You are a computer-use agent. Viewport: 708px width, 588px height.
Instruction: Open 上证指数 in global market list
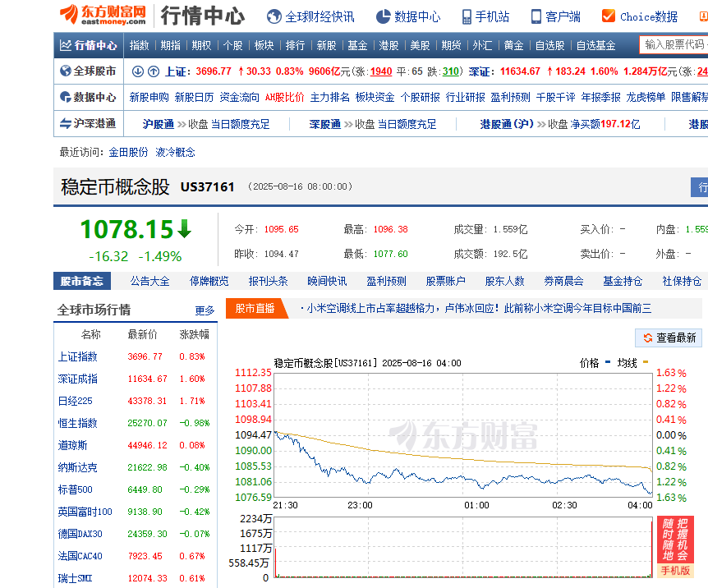click(78, 356)
